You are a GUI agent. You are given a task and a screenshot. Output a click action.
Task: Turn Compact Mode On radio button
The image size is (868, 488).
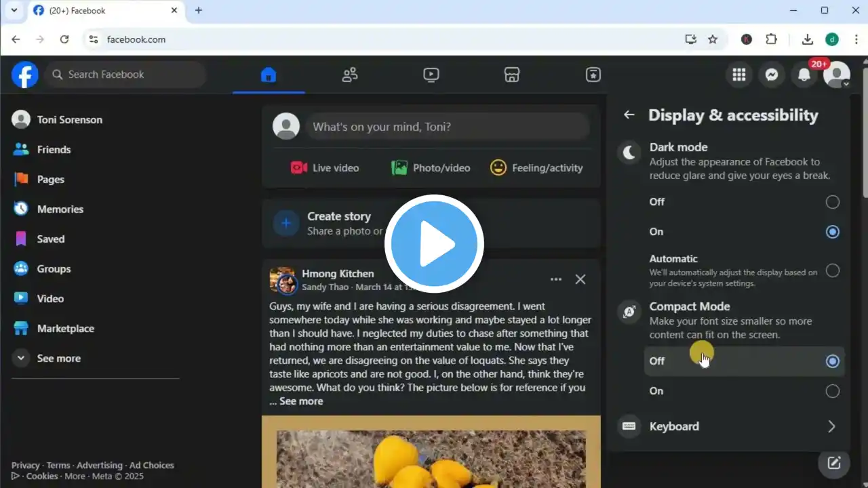pyautogui.click(x=832, y=391)
